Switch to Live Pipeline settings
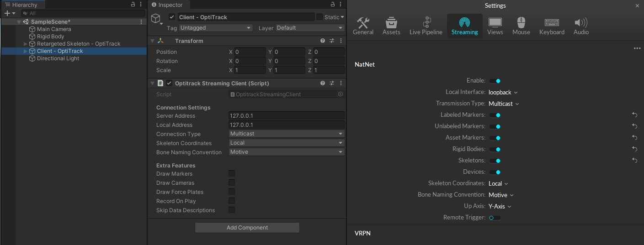 point(426,26)
